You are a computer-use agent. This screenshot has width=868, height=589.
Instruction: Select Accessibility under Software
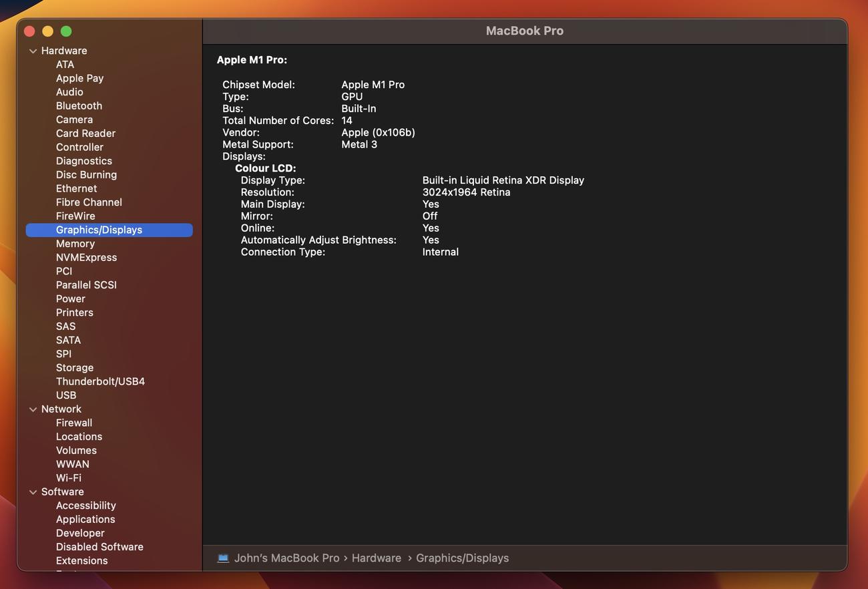(x=86, y=506)
